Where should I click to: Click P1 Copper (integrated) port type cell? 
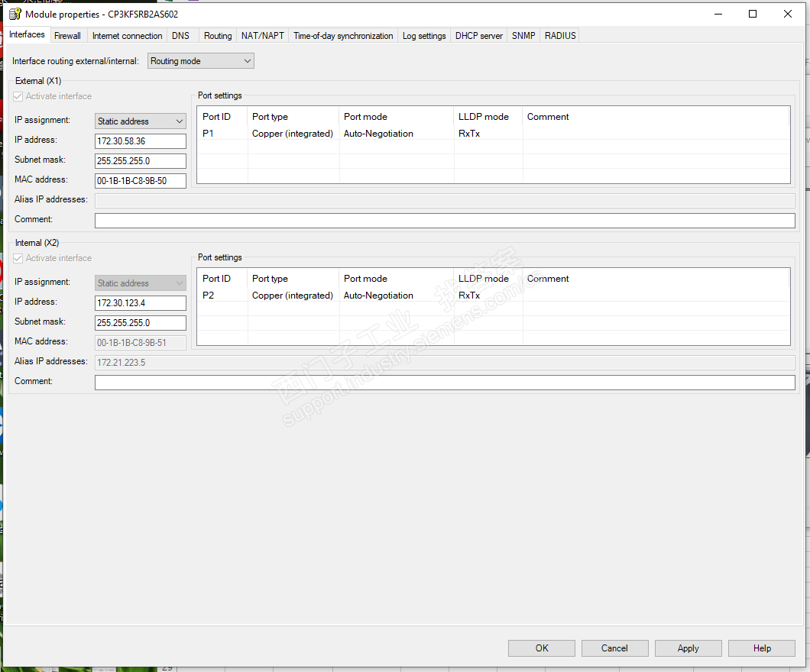293,134
